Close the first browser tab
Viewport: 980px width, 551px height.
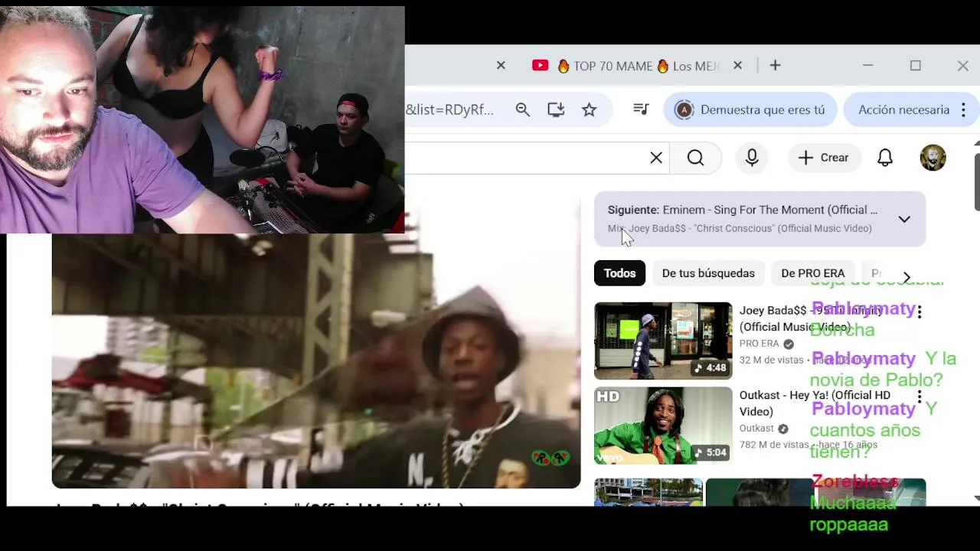(501, 66)
